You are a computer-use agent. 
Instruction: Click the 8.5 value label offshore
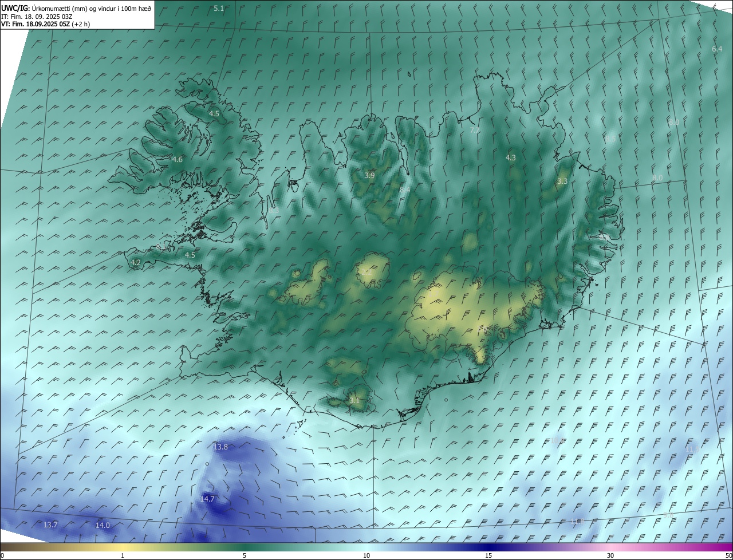point(610,139)
